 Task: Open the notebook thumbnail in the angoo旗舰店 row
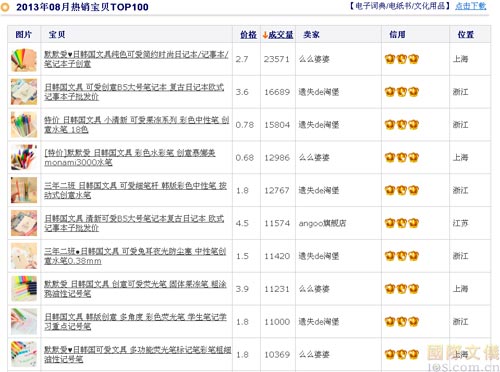[24, 223]
